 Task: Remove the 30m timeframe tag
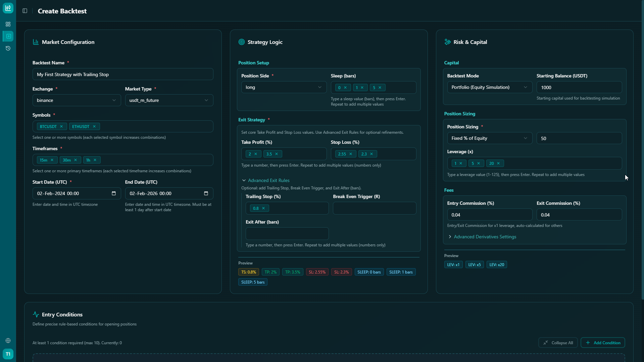[x=76, y=160]
